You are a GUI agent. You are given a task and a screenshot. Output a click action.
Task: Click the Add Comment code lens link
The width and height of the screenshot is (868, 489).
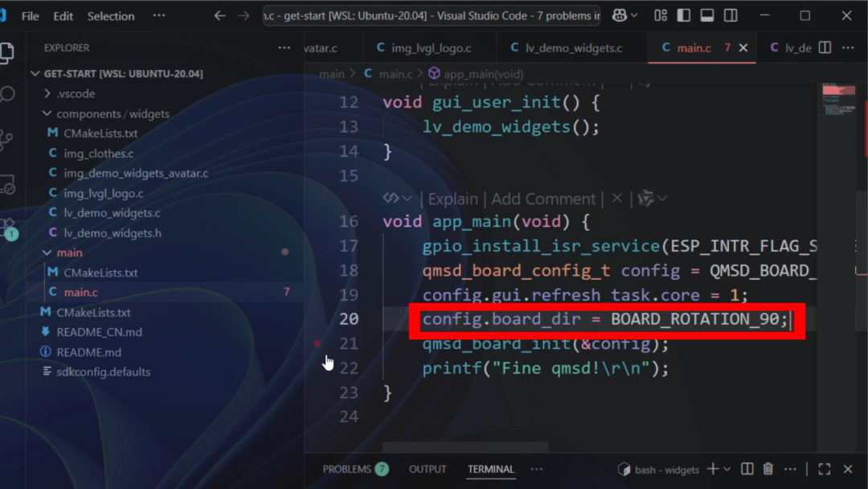pos(543,199)
